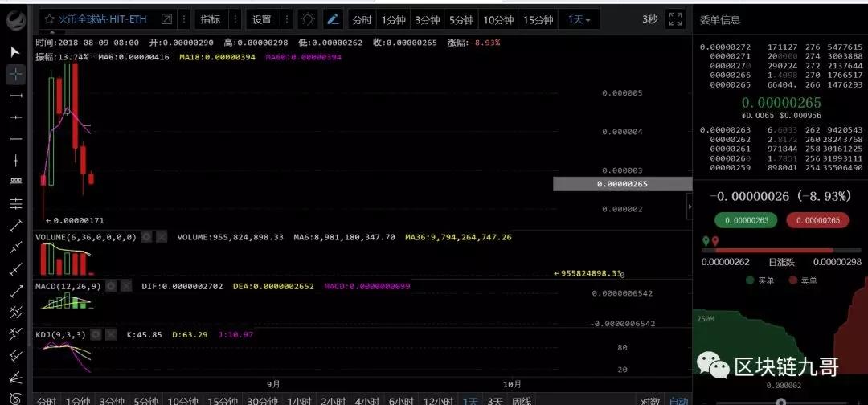This screenshot has height=405, width=868.
Task: Favorite the HIT-ETH pair with the star icon
Action: point(49,20)
